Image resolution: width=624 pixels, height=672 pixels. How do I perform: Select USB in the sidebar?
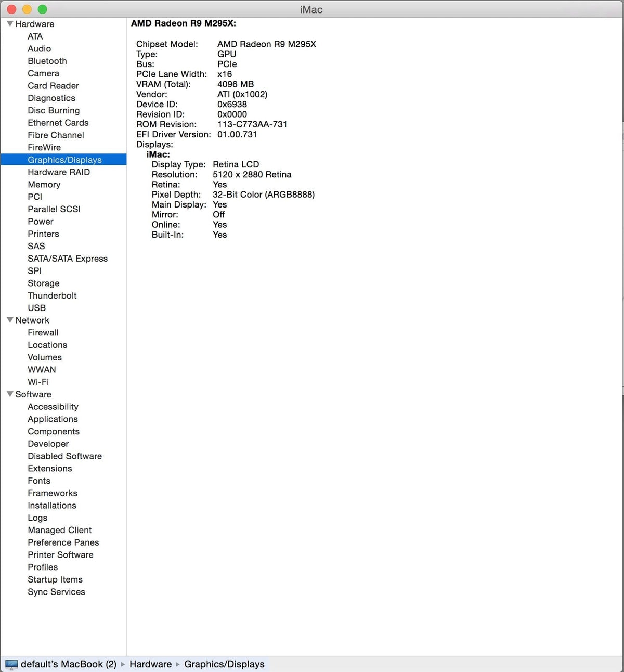(x=37, y=308)
